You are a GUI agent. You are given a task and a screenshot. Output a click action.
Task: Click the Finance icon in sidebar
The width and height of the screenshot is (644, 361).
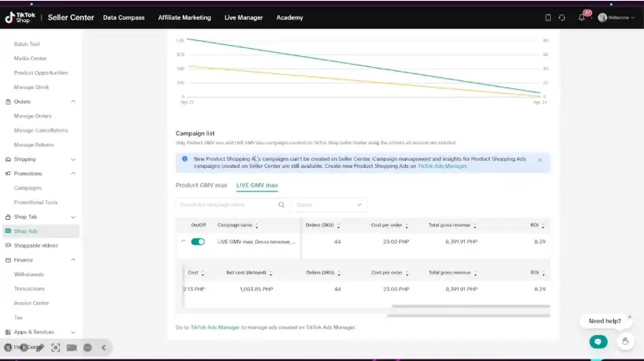(8, 260)
